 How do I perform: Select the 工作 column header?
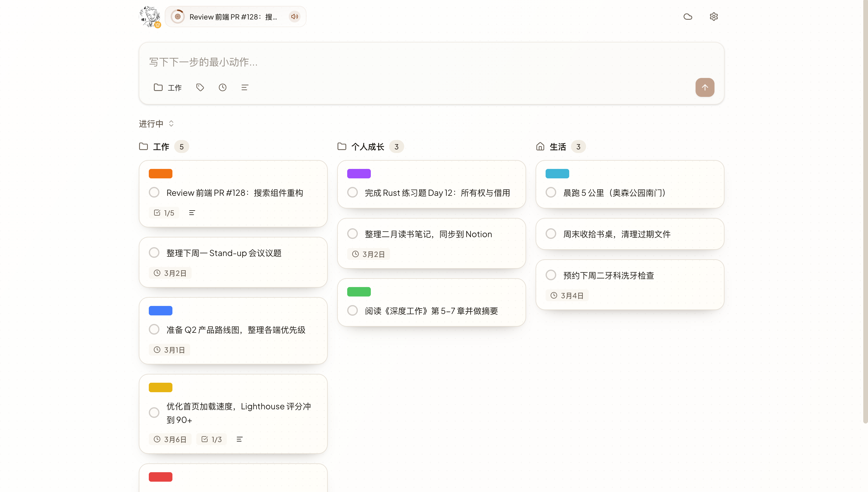click(x=161, y=146)
